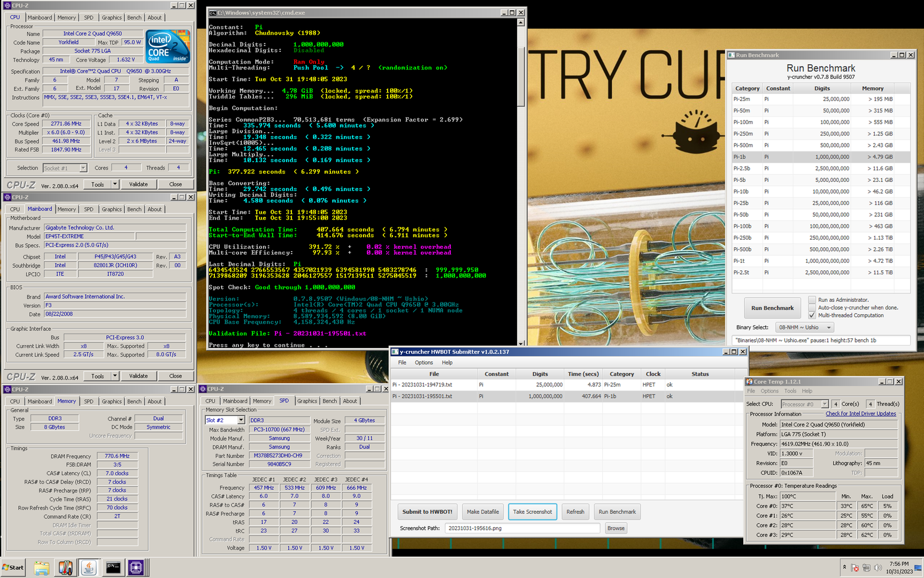Open the Options menu in Core Temp
This screenshot has height=578, width=924.
click(769, 391)
